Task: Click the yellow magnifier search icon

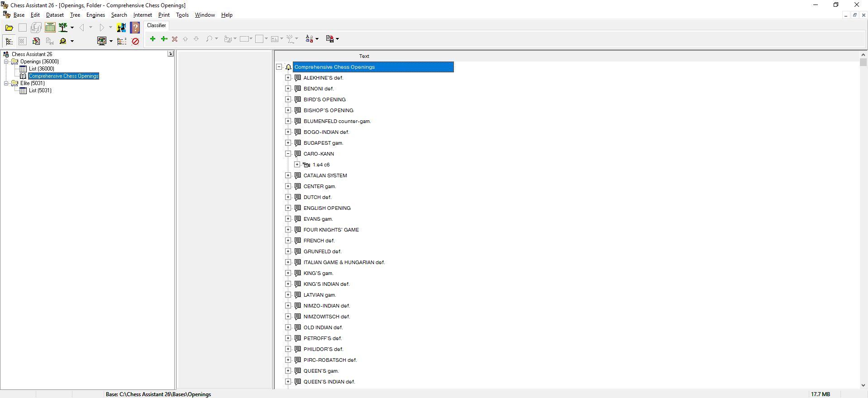Action: point(63,41)
